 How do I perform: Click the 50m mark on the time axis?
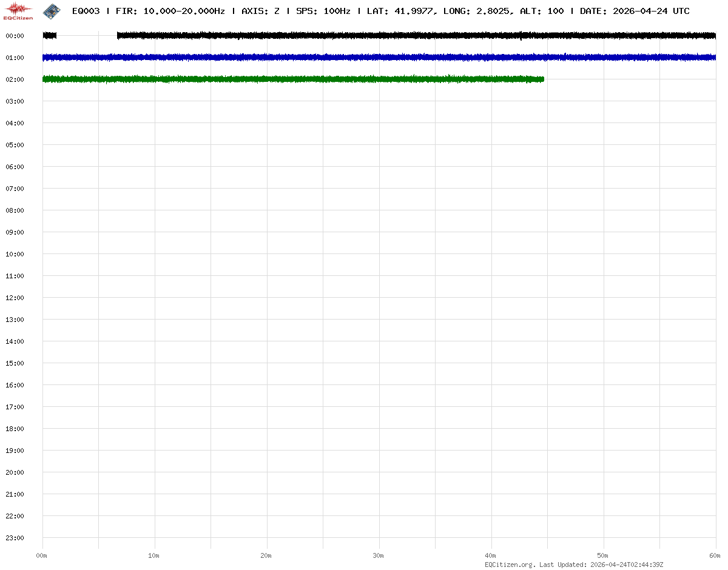603,555
